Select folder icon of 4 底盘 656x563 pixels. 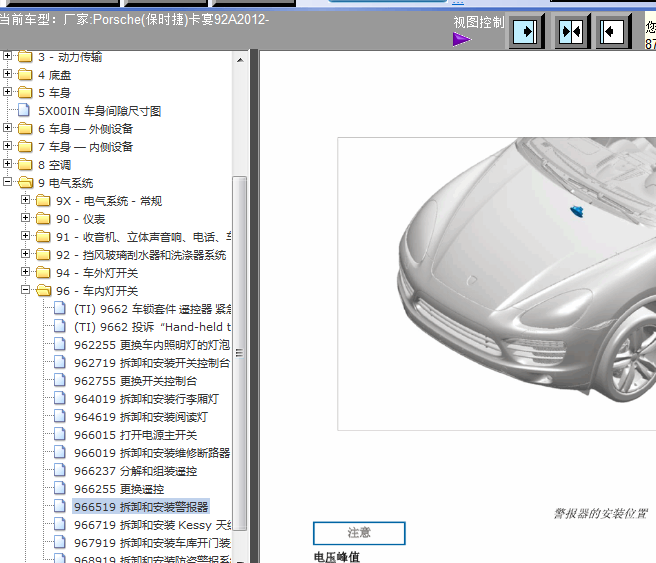25,74
